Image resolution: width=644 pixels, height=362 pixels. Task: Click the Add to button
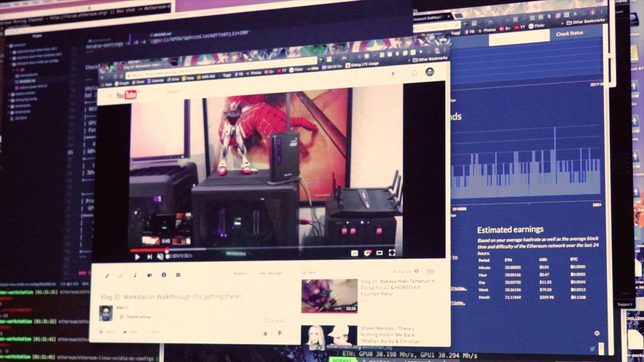click(107, 332)
